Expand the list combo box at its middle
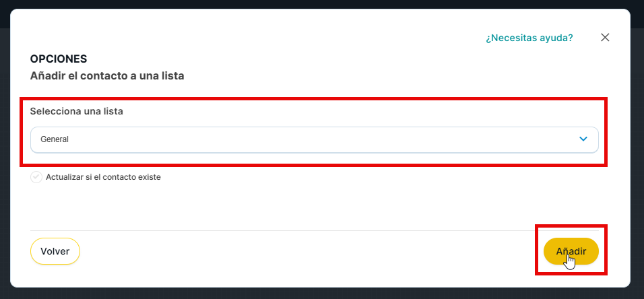This screenshot has height=299, width=644. 314,139
